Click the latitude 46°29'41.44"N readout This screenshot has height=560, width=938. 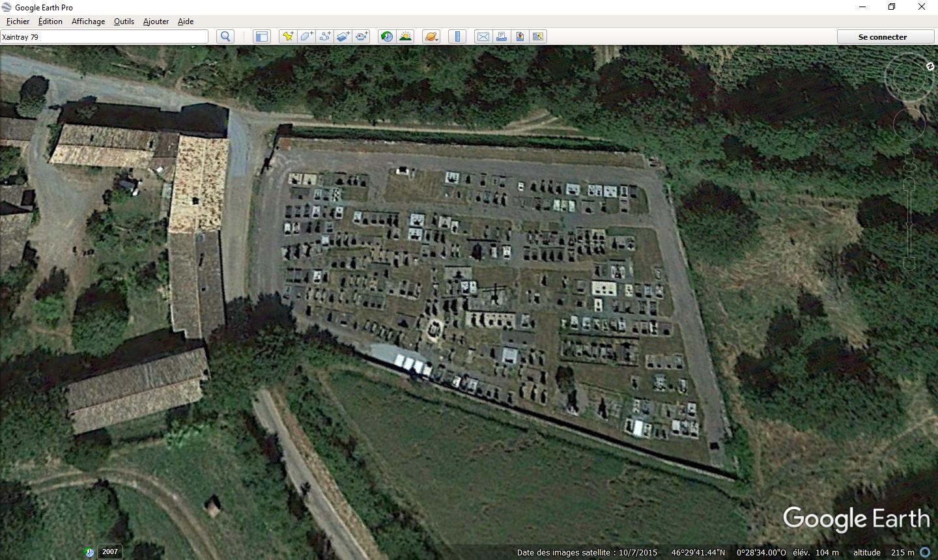(698, 552)
